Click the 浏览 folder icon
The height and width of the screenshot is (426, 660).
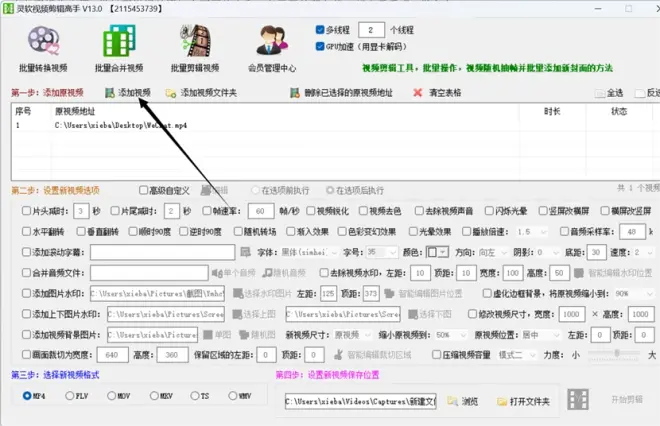pos(452,401)
